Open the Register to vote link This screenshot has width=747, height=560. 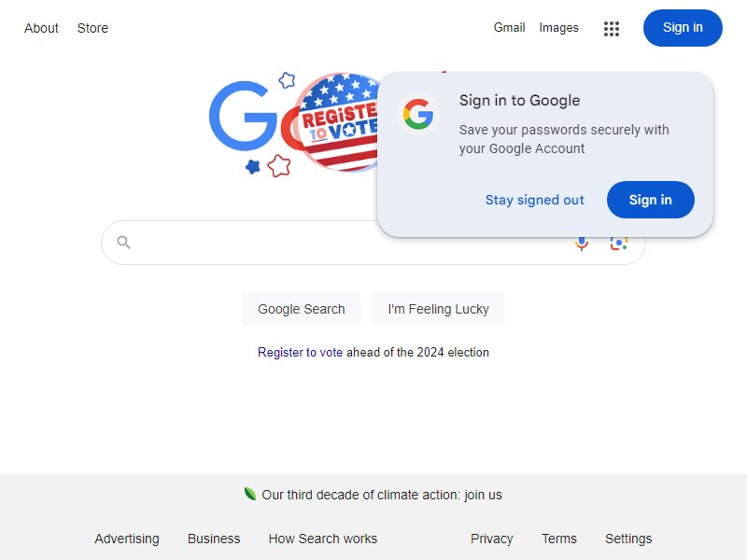300,353
